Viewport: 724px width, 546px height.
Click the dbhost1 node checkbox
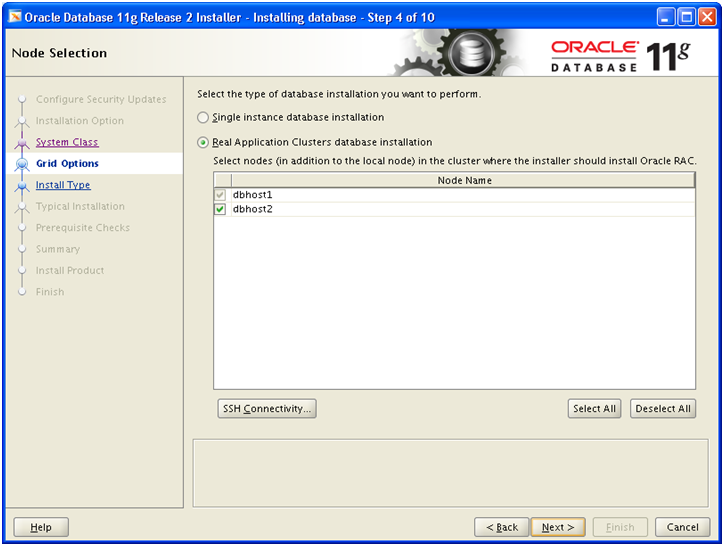[220, 194]
